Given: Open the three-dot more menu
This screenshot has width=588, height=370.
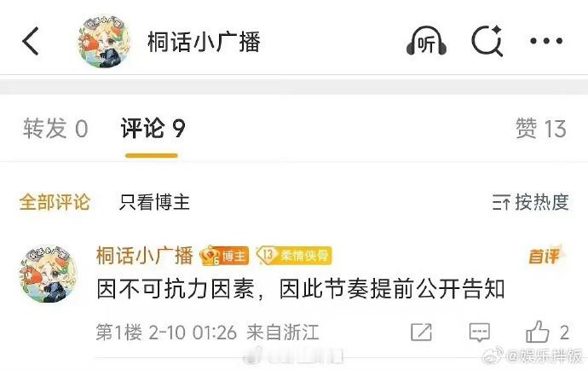Looking at the screenshot, I should (x=546, y=41).
